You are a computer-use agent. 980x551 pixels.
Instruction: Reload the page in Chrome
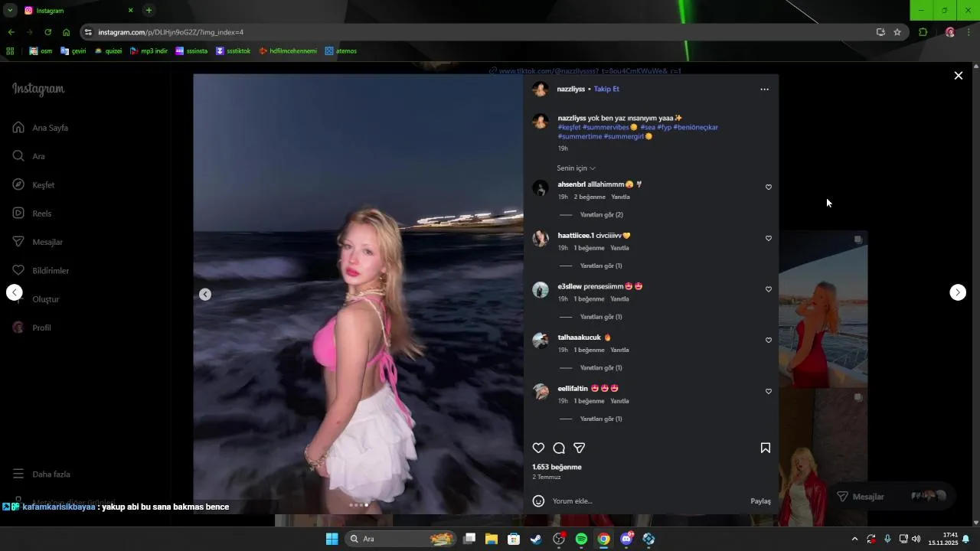[x=47, y=32]
